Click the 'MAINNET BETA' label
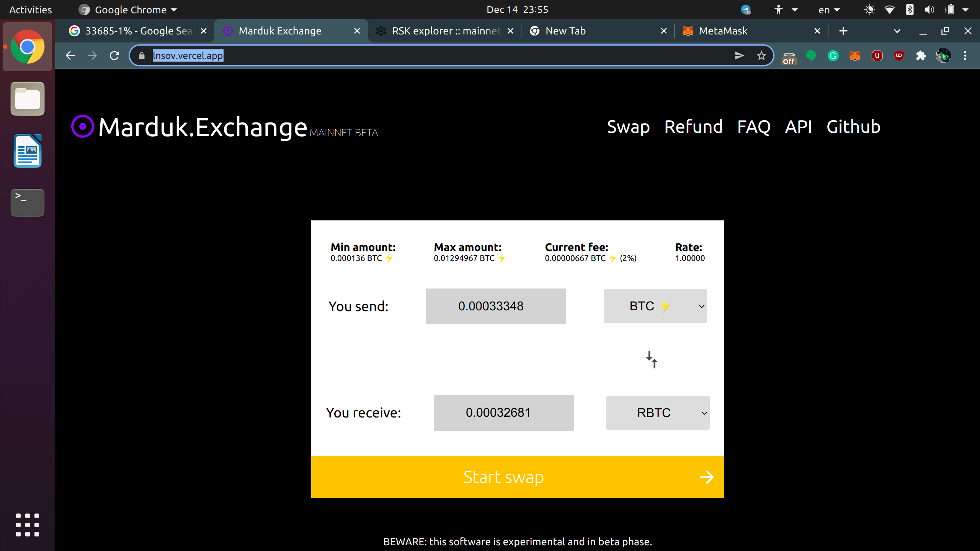980x551 pixels. 344,133
